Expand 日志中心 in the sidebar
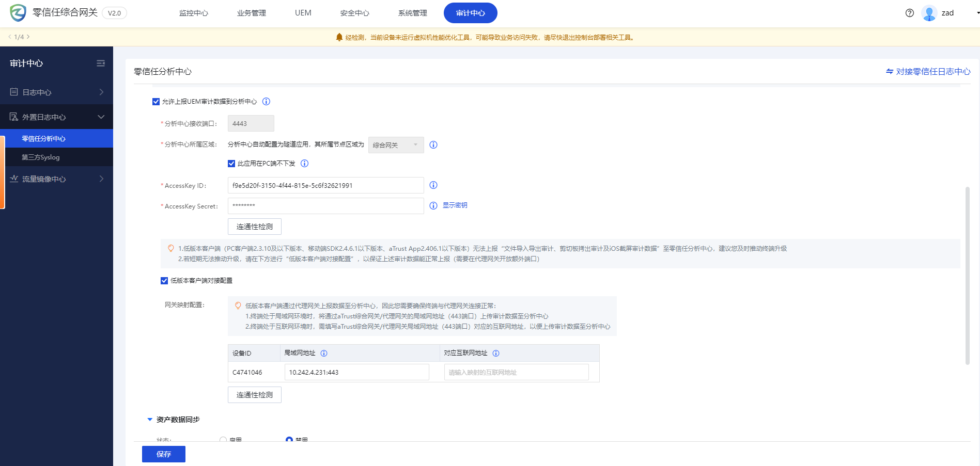This screenshot has height=466, width=980. coord(56,92)
